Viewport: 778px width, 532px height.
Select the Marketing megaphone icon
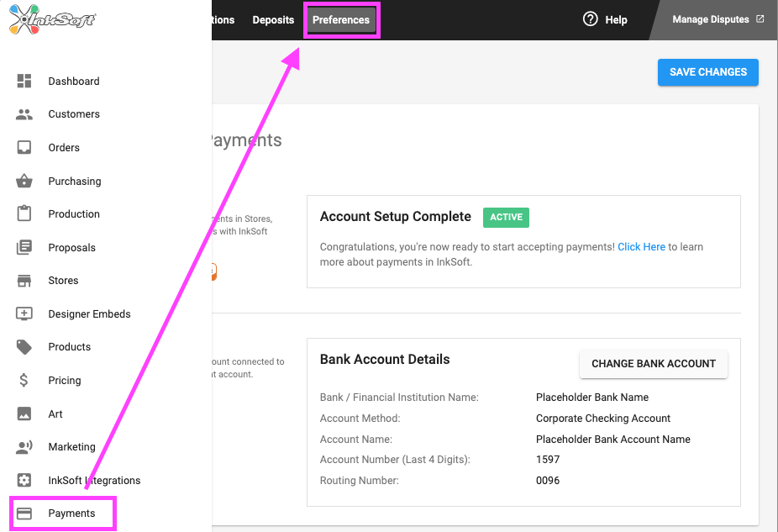(24, 447)
